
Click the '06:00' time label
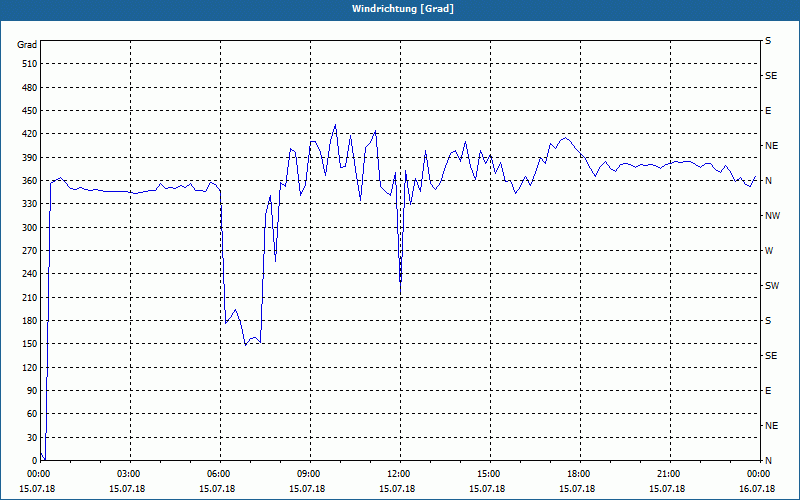point(219,474)
